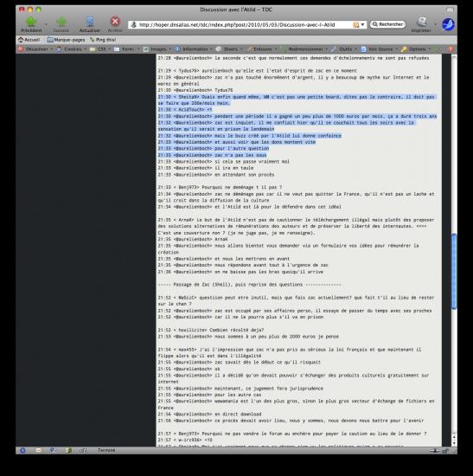This screenshot has height=476, width=473.
Task: Open the browser component icon in status bar
Action: click(x=22, y=450)
